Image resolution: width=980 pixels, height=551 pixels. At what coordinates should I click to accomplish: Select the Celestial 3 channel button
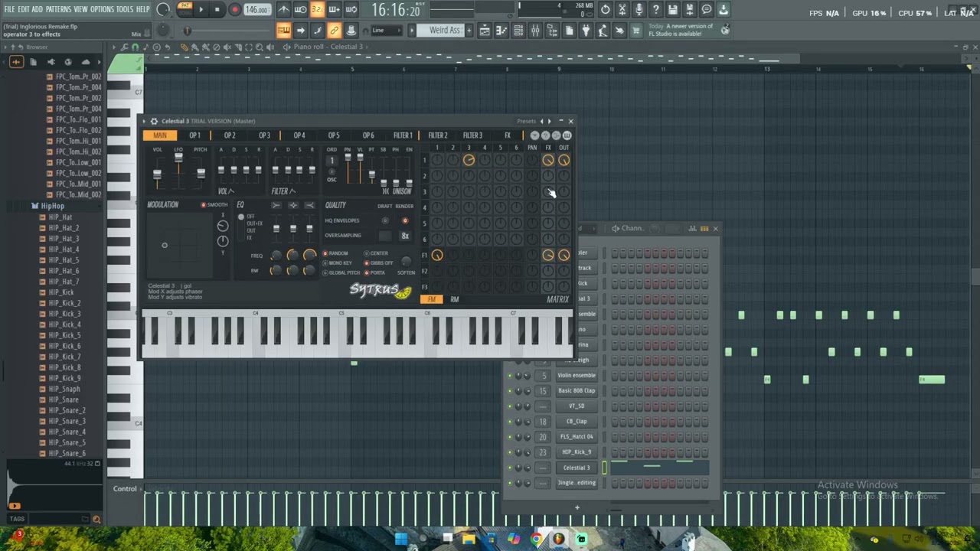tap(577, 468)
